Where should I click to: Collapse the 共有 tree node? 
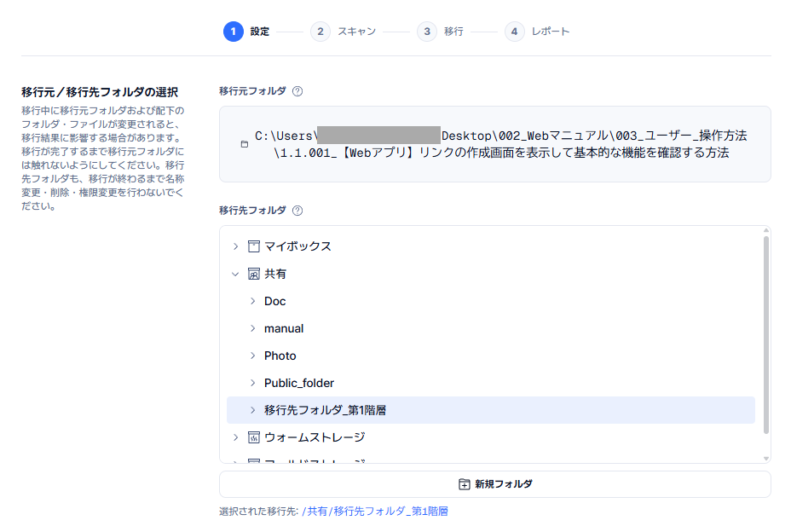pos(235,274)
